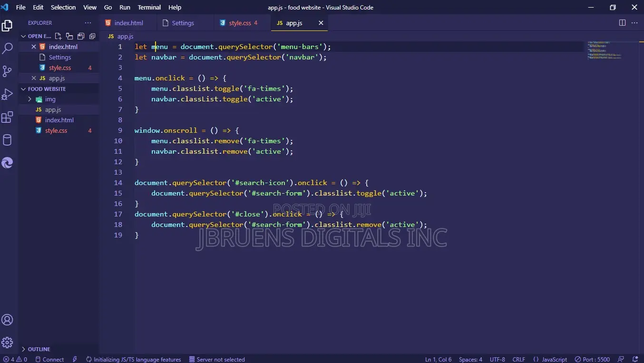Click the VS Code logo icon
Image resolution: width=644 pixels, height=363 pixels.
(x=5, y=7)
